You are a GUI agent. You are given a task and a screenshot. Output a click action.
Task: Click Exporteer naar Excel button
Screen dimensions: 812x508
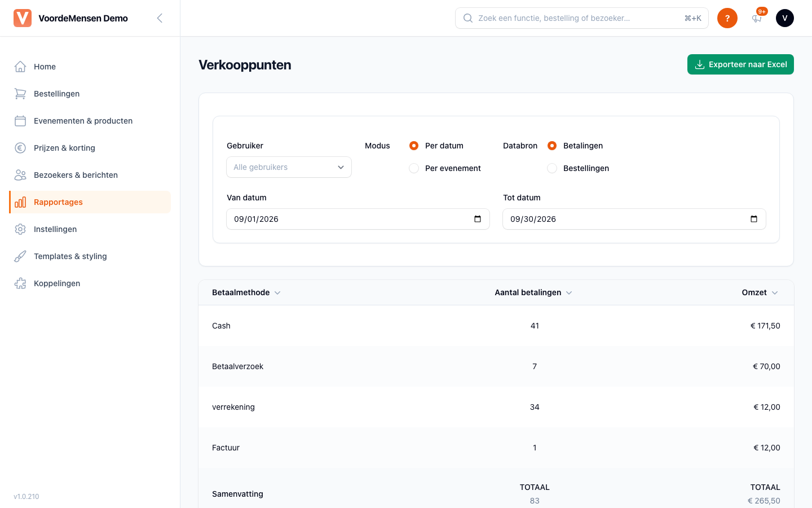point(740,64)
